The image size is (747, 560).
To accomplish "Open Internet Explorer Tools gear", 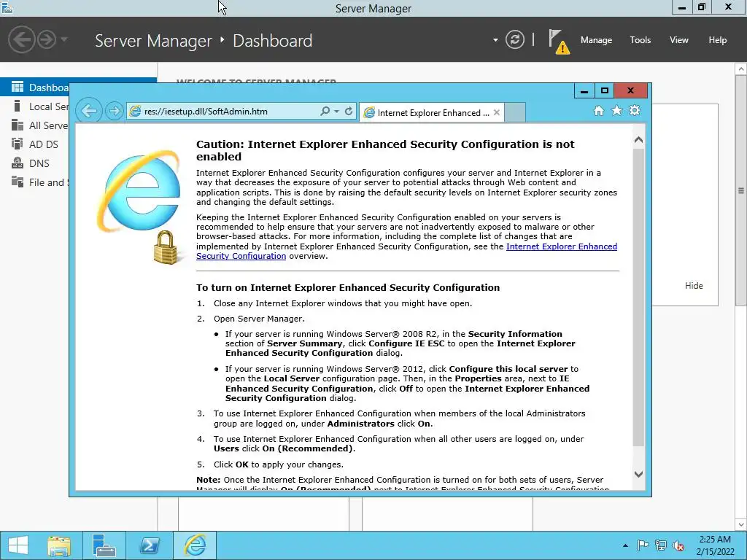I will [635, 111].
